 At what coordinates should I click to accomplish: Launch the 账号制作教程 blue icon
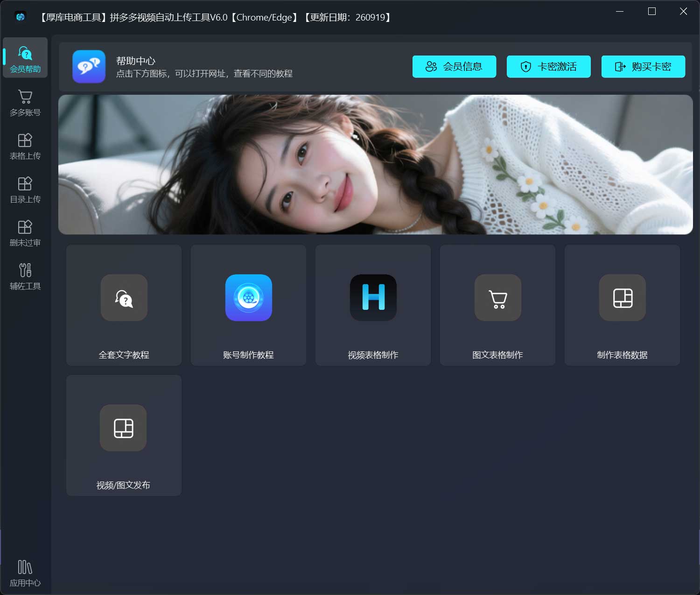[x=249, y=298]
